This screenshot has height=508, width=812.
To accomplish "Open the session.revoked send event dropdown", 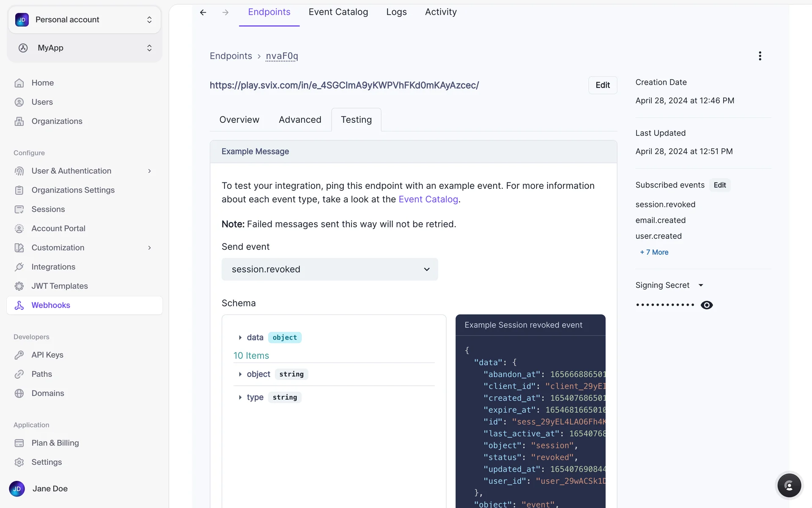I will pos(329,269).
